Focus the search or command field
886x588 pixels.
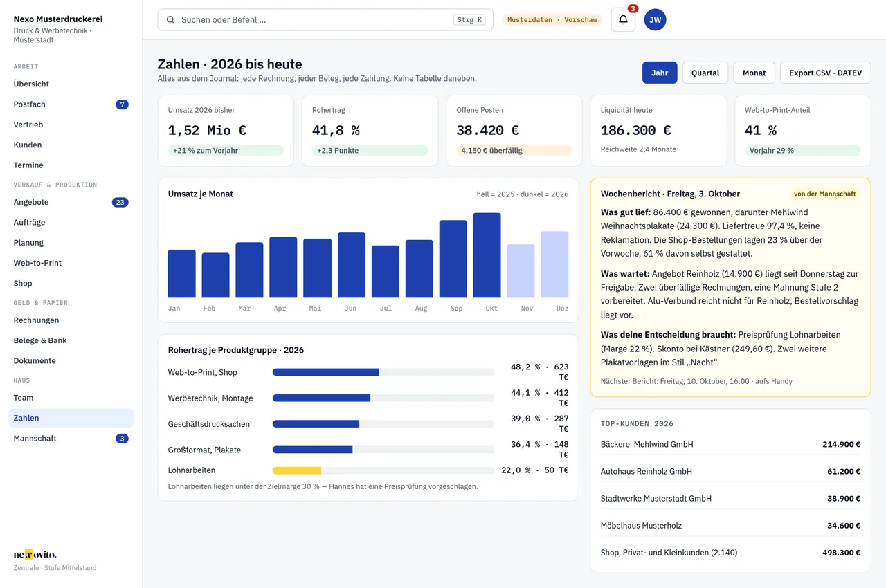325,19
